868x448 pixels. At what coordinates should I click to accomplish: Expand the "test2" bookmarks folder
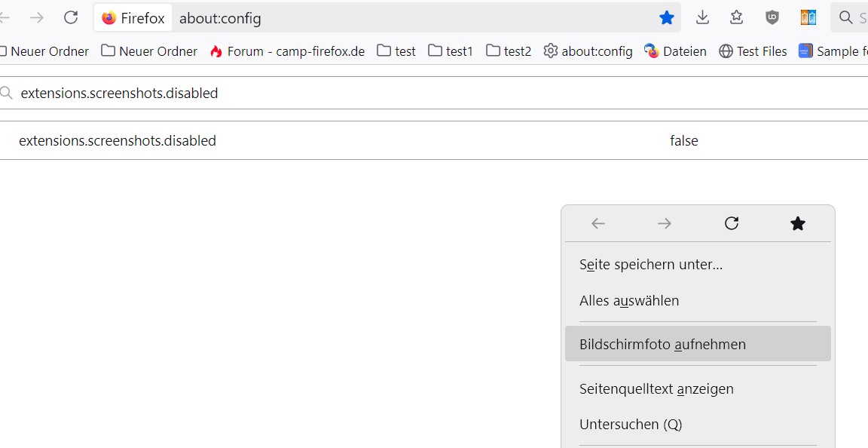(509, 51)
